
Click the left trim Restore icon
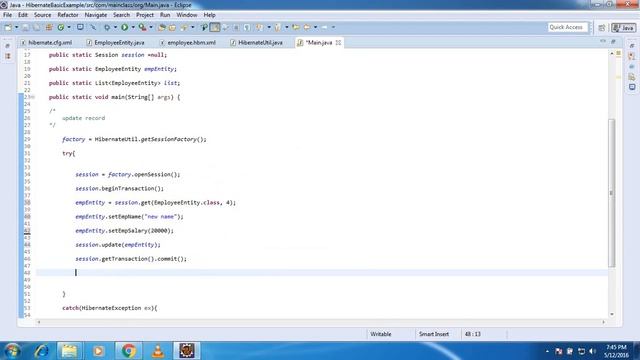(x=8, y=46)
